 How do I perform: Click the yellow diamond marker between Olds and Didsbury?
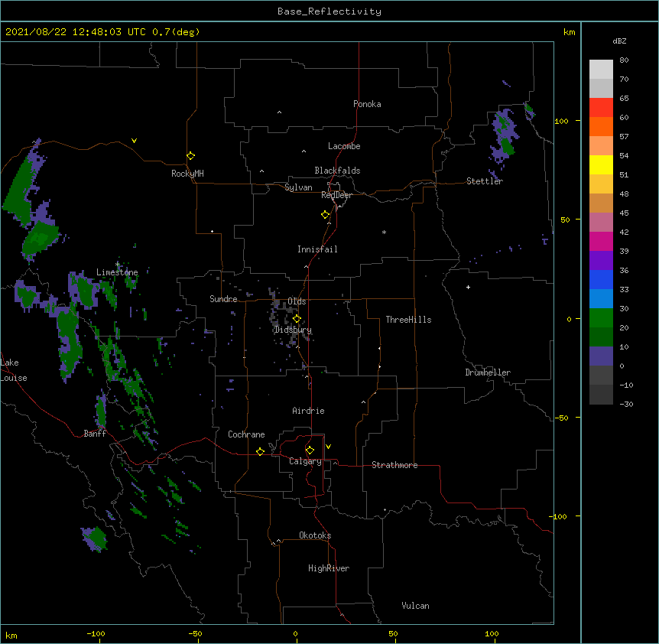pyautogui.click(x=297, y=318)
